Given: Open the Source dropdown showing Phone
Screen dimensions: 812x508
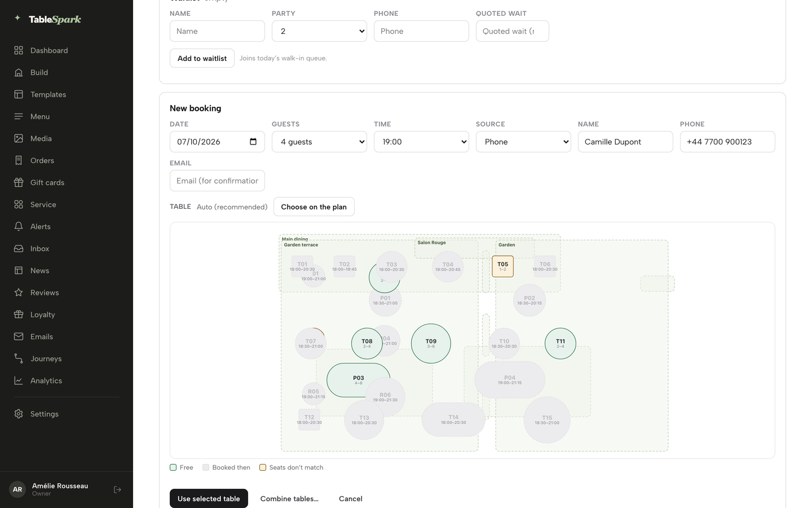Looking at the screenshot, I should pyautogui.click(x=523, y=142).
